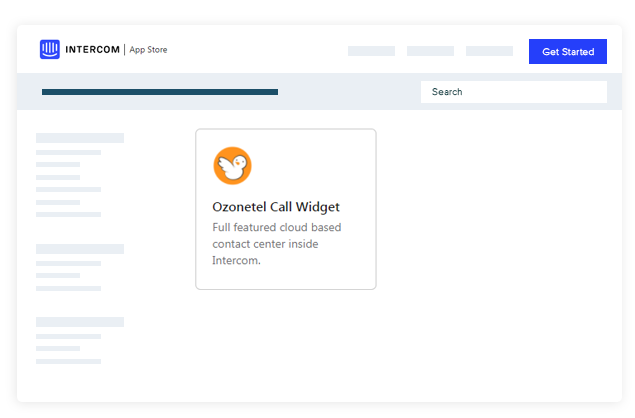Click the orange Ozonetel bird icon
Screen dimensions: 635x418
coord(232,166)
